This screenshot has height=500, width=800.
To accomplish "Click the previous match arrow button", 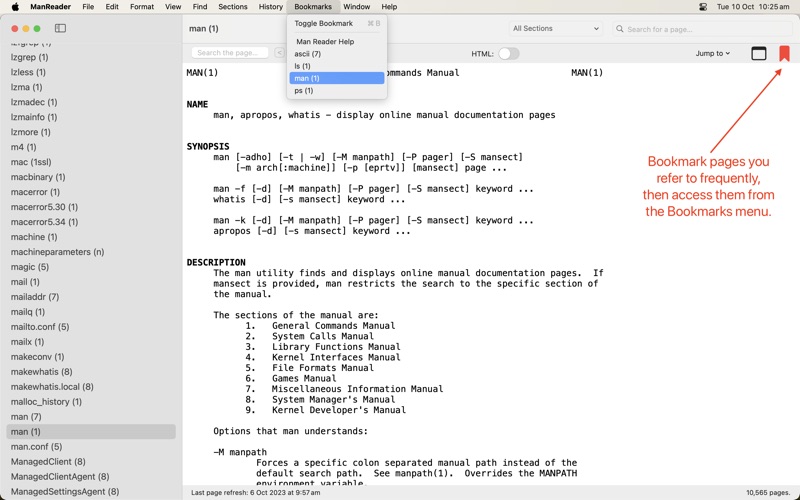I will pos(279,53).
